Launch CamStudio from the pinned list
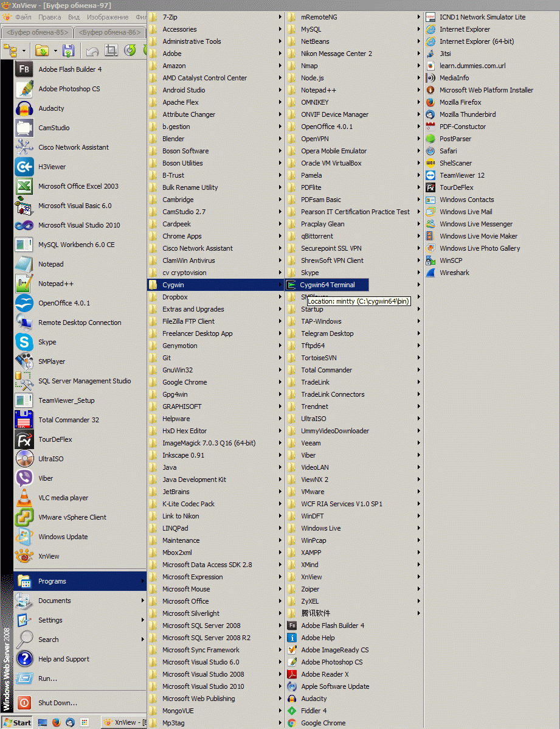This screenshot has height=729, width=560. [80, 128]
